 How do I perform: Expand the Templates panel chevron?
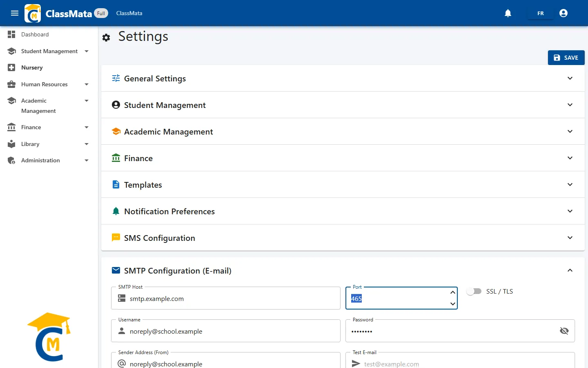(x=570, y=184)
